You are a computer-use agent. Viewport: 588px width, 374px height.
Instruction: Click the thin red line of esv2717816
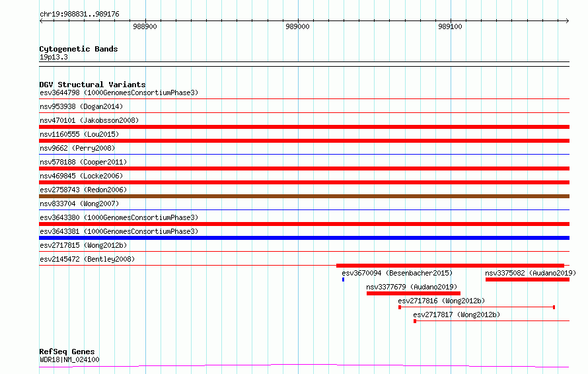[x=476, y=307]
